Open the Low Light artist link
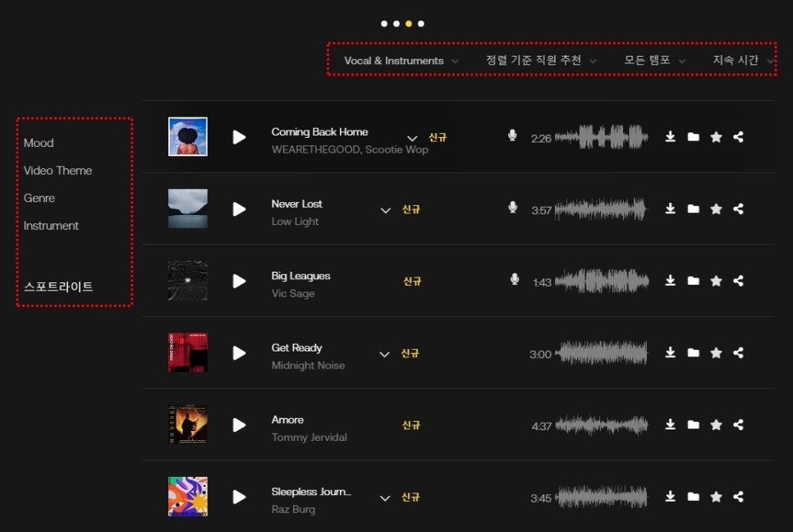The image size is (793, 532). tap(295, 222)
